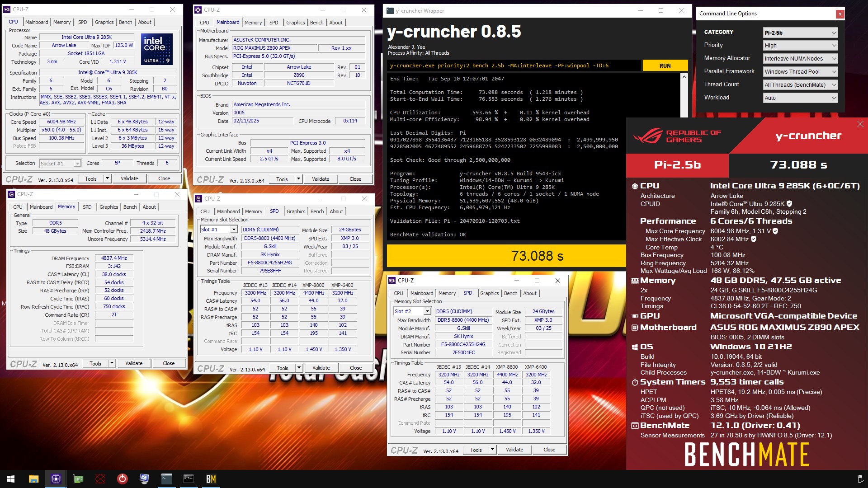
Task: Click the GPU section icon in BenchMate
Action: 635,316
